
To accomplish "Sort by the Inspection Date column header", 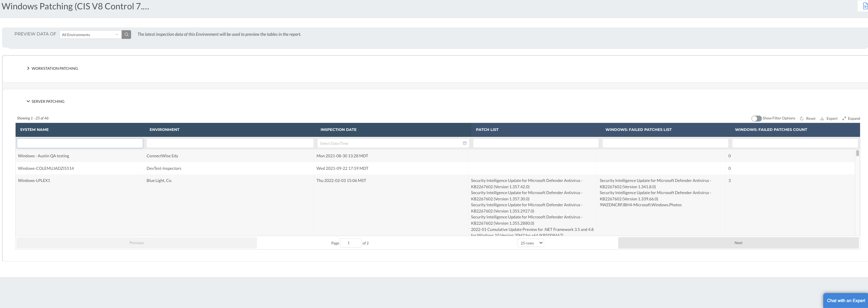I will pos(338,130).
